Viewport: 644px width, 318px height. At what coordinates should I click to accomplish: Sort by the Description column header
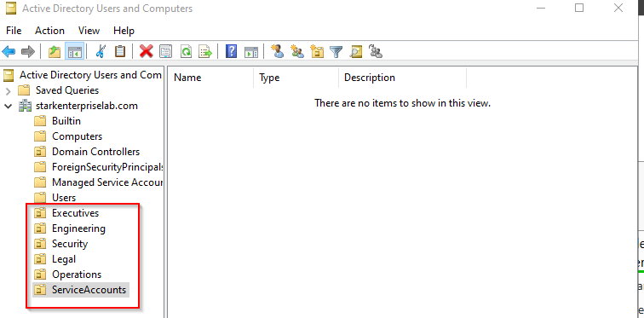(x=403, y=78)
